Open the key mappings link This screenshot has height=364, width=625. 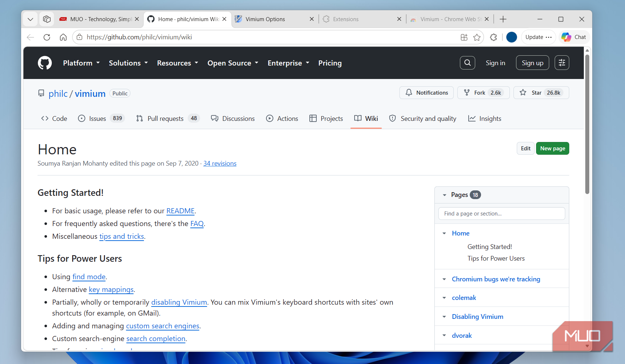[111, 290]
